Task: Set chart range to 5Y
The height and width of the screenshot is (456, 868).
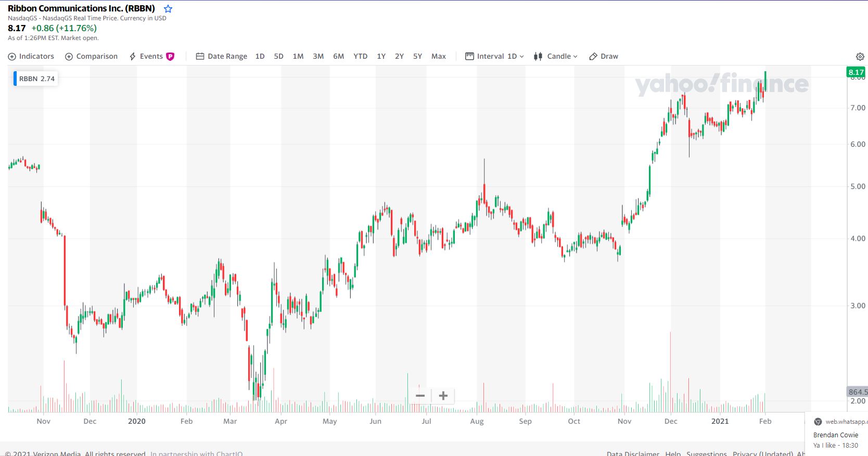Action: pyautogui.click(x=417, y=57)
